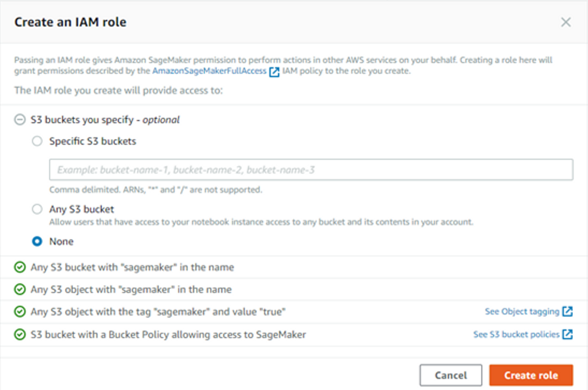Select the Specific S3 buckets radio option

pyautogui.click(x=37, y=141)
